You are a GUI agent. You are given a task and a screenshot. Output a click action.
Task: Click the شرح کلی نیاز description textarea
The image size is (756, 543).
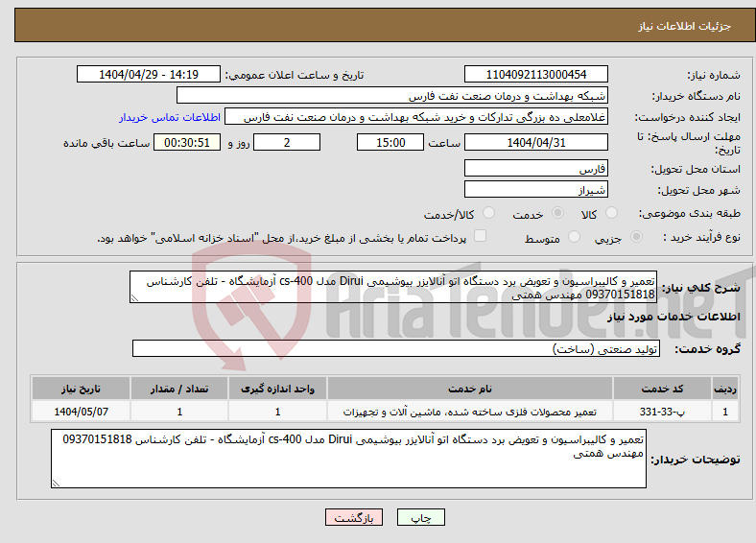(393, 287)
